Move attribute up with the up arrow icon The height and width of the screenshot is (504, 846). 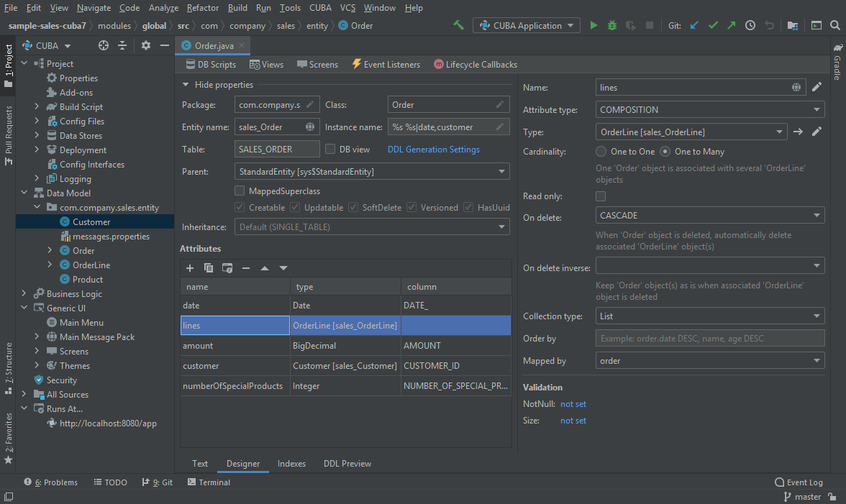click(x=264, y=268)
